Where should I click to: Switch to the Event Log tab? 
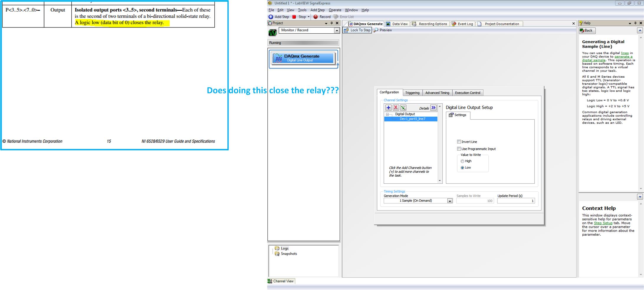tap(462, 24)
